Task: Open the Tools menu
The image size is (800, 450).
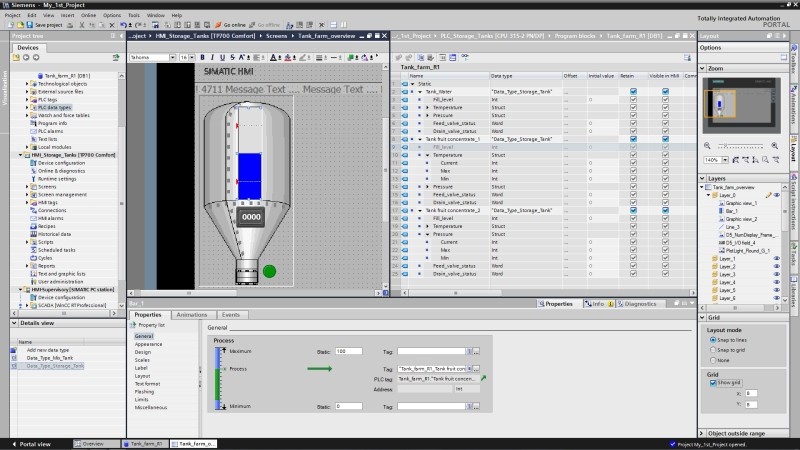Action: tap(134, 15)
